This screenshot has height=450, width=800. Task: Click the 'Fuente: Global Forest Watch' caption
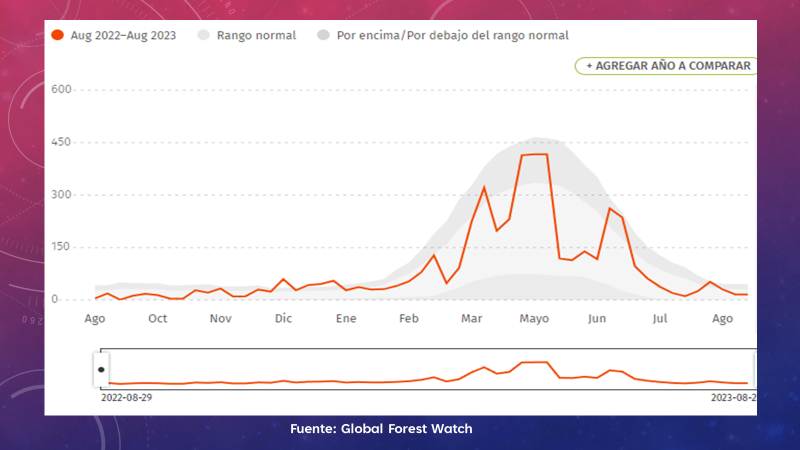pyautogui.click(x=381, y=429)
